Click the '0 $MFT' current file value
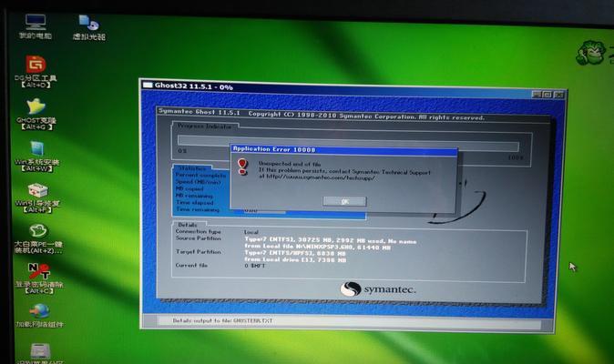This screenshot has width=614, height=364. (x=255, y=266)
